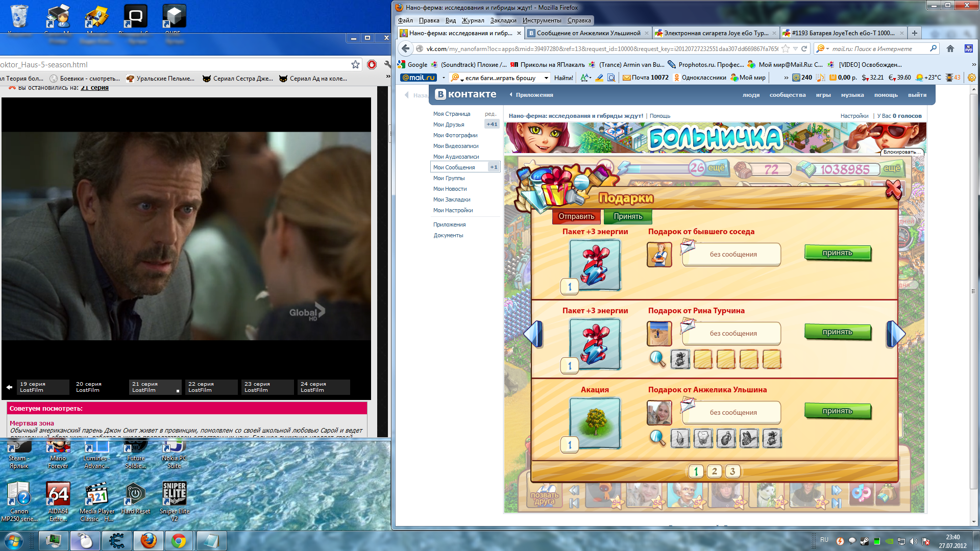Click выйти in VK top navigation
The image size is (980, 551).
tap(917, 95)
